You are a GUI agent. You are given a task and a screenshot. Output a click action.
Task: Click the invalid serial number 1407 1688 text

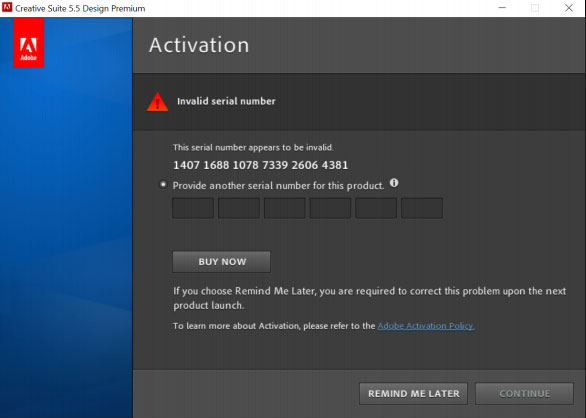pyautogui.click(x=260, y=165)
